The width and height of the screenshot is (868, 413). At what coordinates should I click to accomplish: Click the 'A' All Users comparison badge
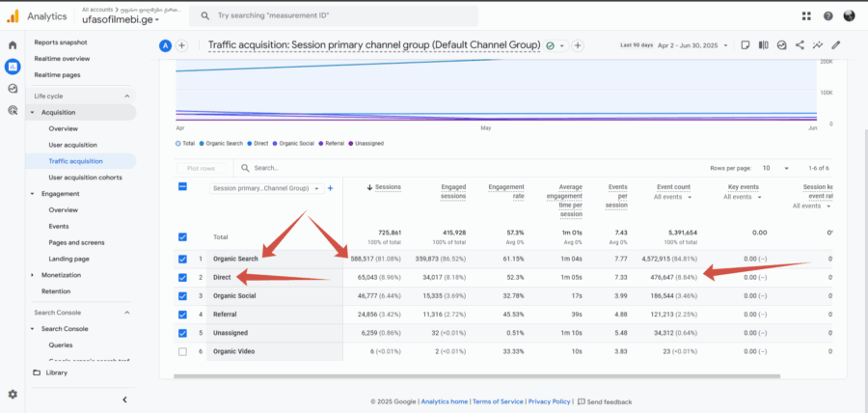[165, 45]
